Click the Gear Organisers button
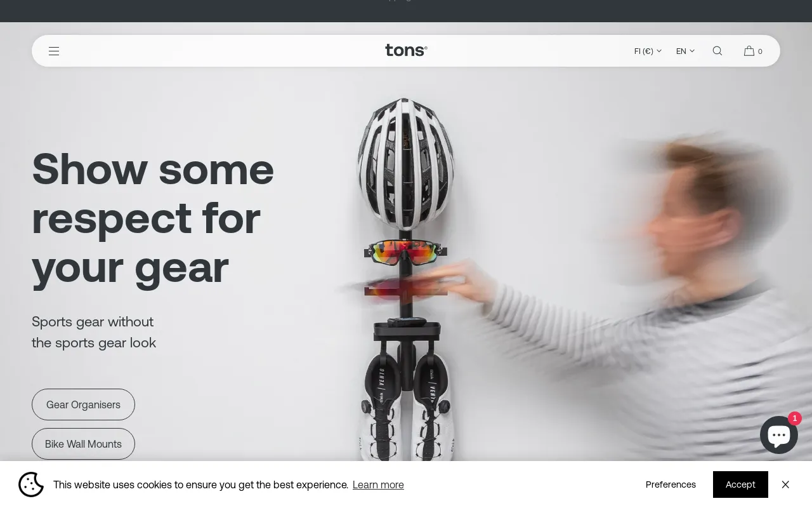Screen dimensions: 812x508 coord(83,404)
